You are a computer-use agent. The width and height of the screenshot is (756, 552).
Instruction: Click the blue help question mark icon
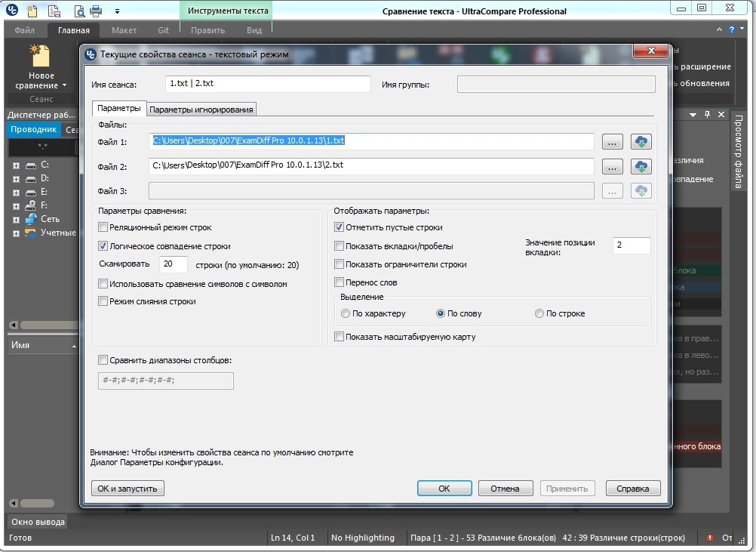point(731,30)
